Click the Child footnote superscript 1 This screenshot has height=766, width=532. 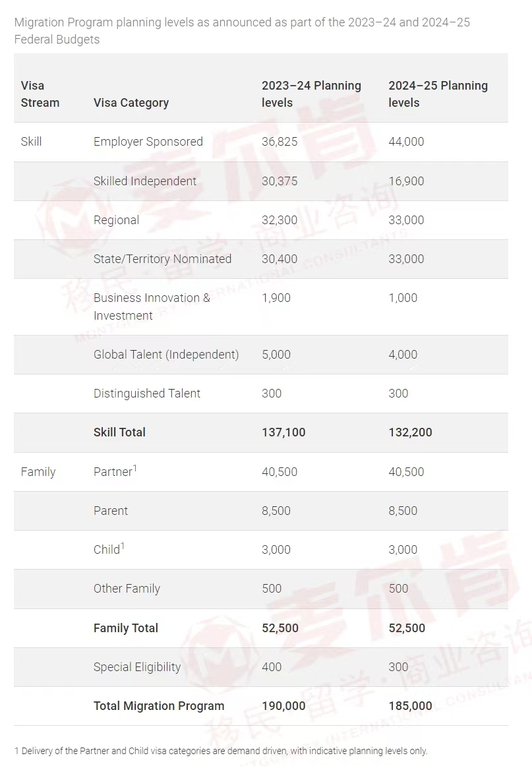[x=123, y=546]
